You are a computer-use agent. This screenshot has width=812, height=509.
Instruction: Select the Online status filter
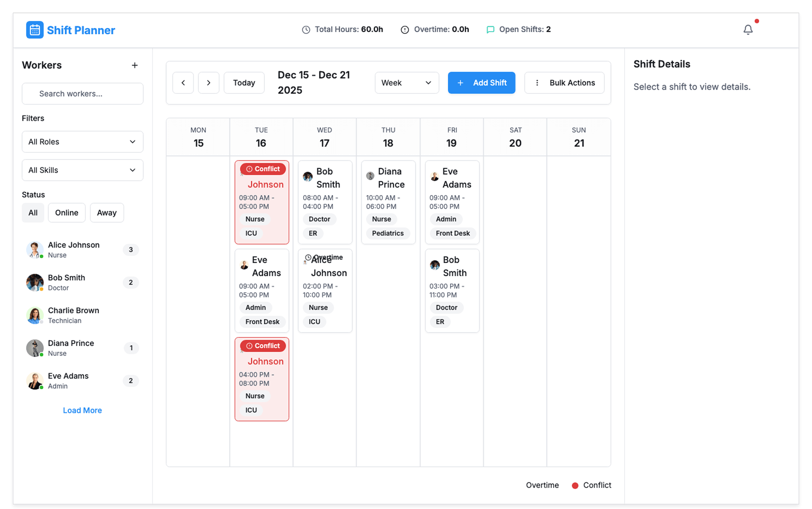click(x=66, y=212)
